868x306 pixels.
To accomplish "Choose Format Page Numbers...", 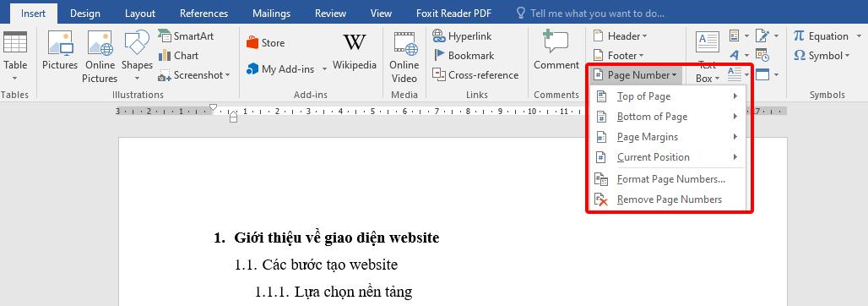I will [x=669, y=179].
